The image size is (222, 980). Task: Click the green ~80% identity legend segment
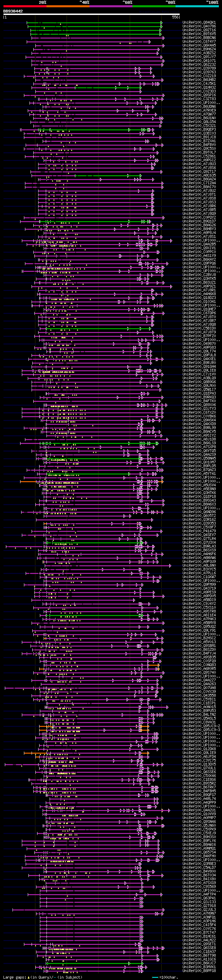point(154,7)
